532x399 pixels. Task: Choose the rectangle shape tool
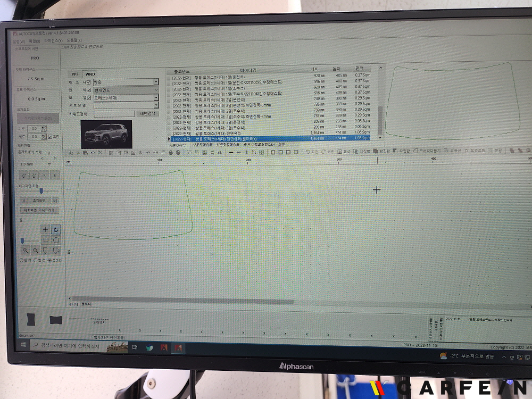pos(45,240)
